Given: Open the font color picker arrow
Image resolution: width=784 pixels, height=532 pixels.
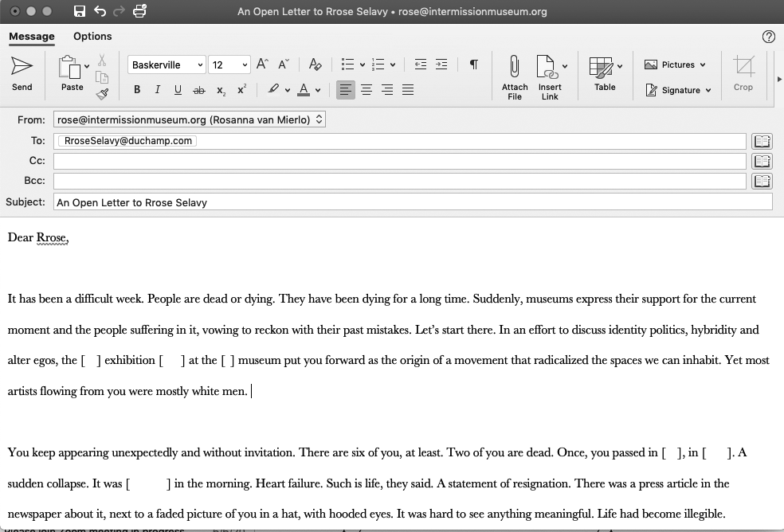Looking at the screenshot, I should pyautogui.click(x=318, y=90).
